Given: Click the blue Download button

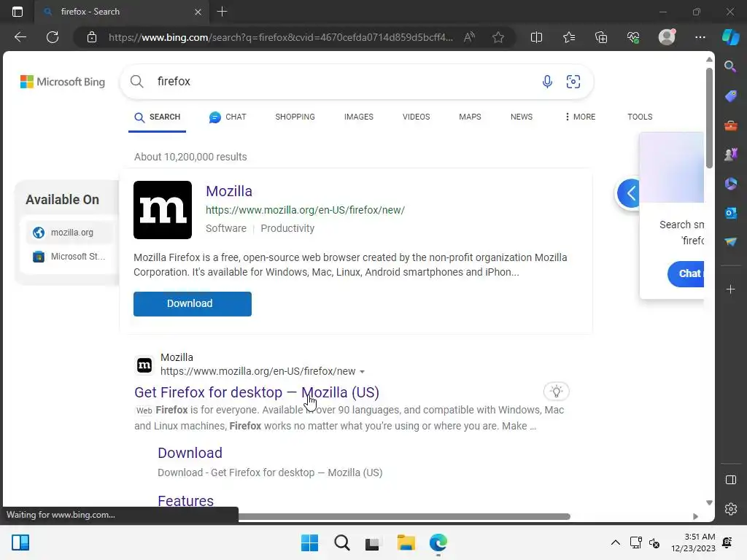Looking at the screenshot, I should [x=193, y=304].
